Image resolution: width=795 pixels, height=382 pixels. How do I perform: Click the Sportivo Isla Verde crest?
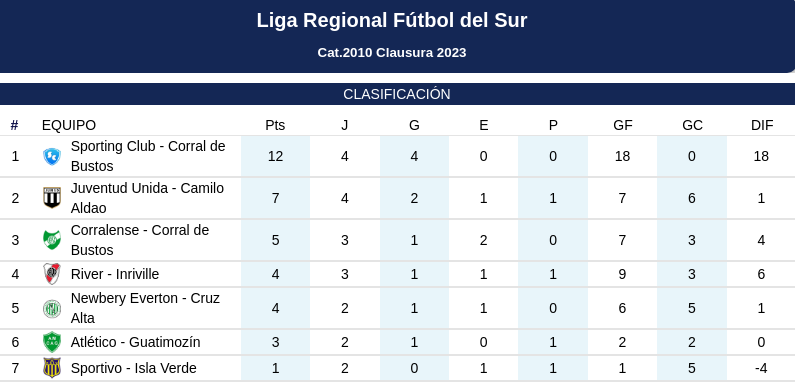pyautogui.click(x=52, y=368)
